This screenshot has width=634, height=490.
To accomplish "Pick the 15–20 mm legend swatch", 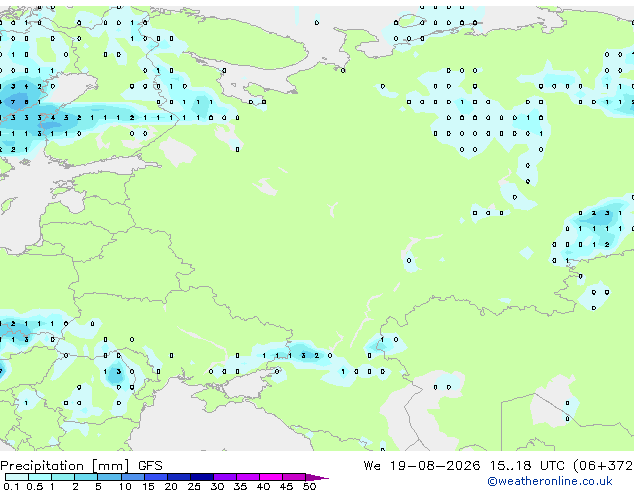I will (155, 477).
